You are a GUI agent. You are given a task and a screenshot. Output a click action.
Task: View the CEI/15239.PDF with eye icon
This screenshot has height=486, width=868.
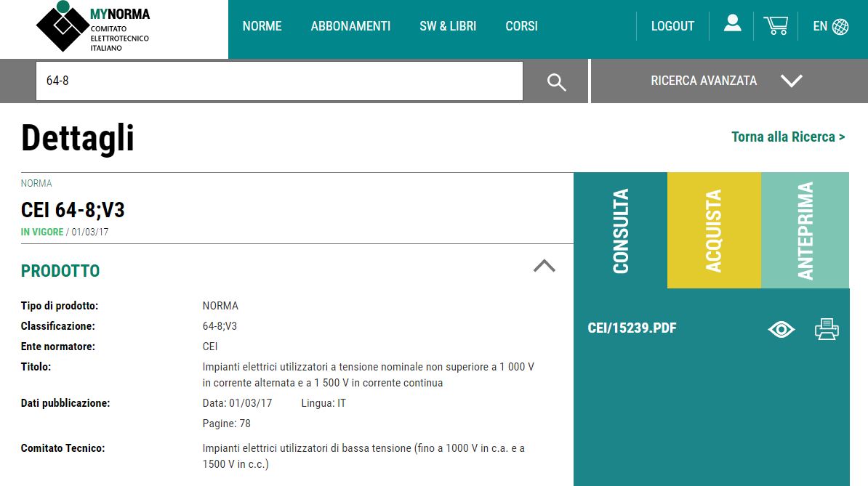781,330
